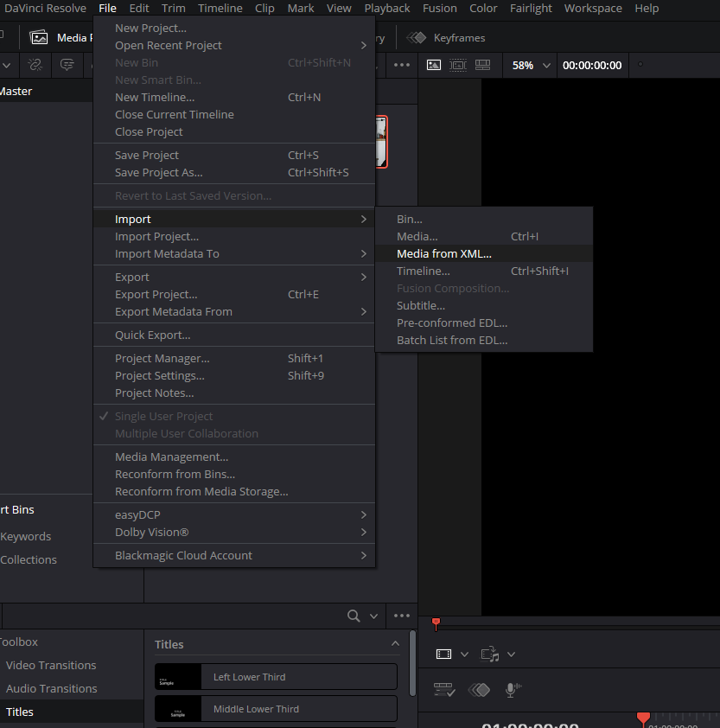This screenshot has width=720, height=728.
Task: Select the Video Transitions category
Action: tap(51, 665)
